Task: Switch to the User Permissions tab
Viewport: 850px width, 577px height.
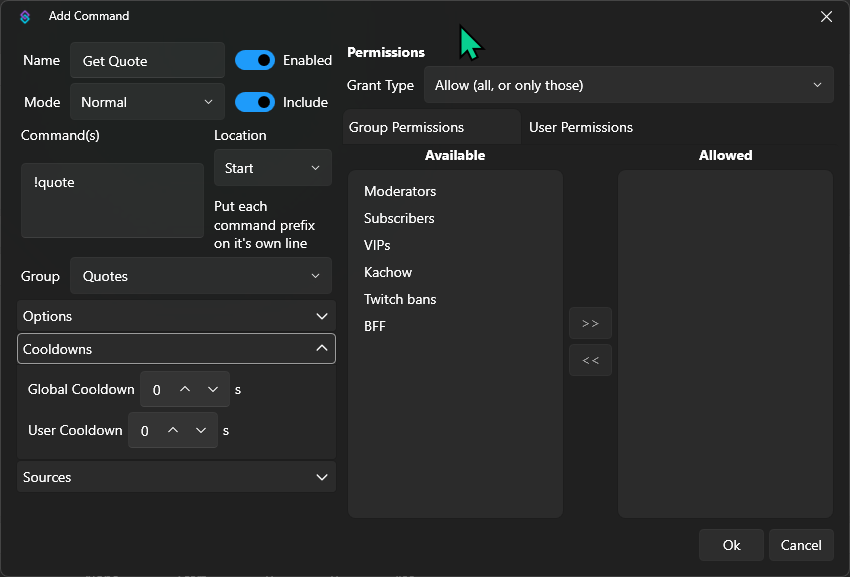Action: point(581,127)
